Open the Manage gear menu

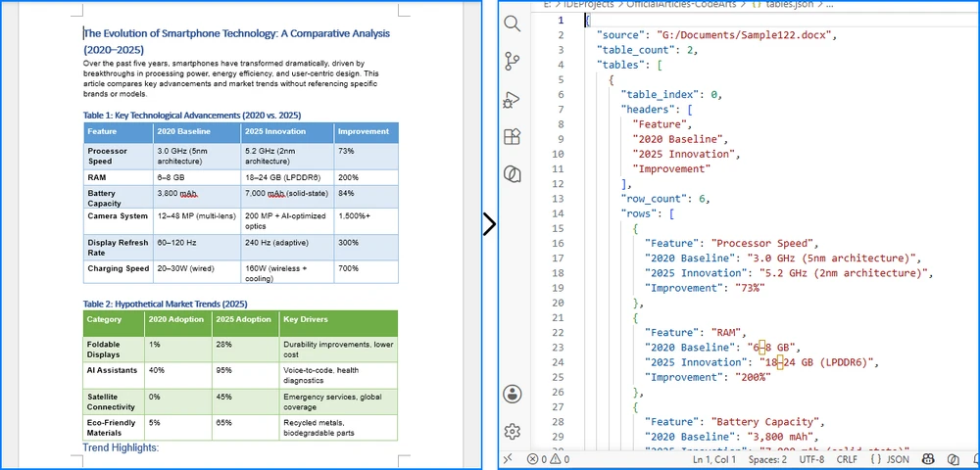[x=512, y=431]
